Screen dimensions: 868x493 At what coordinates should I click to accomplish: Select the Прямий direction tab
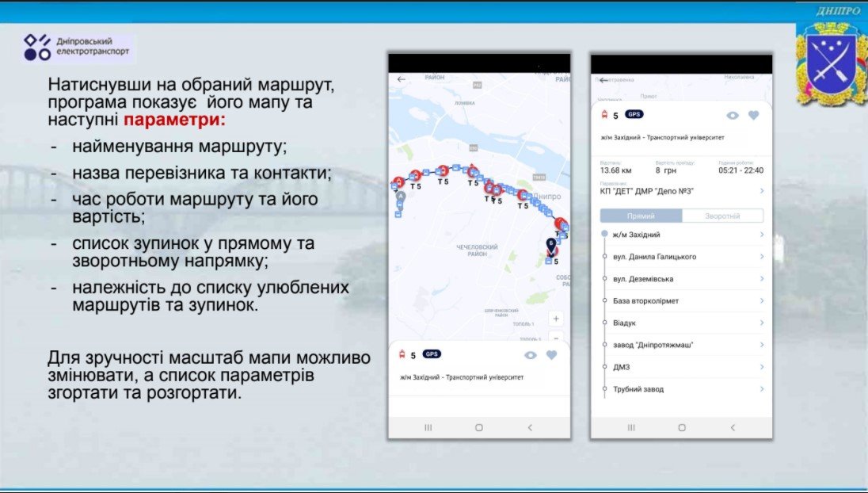(640, 215)
